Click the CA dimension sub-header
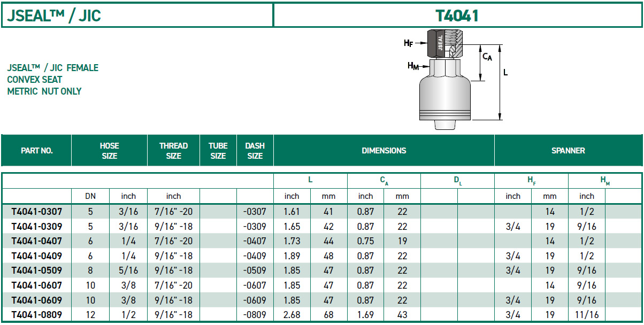Screen dimensions: 644x325 [x=384, y=181]
